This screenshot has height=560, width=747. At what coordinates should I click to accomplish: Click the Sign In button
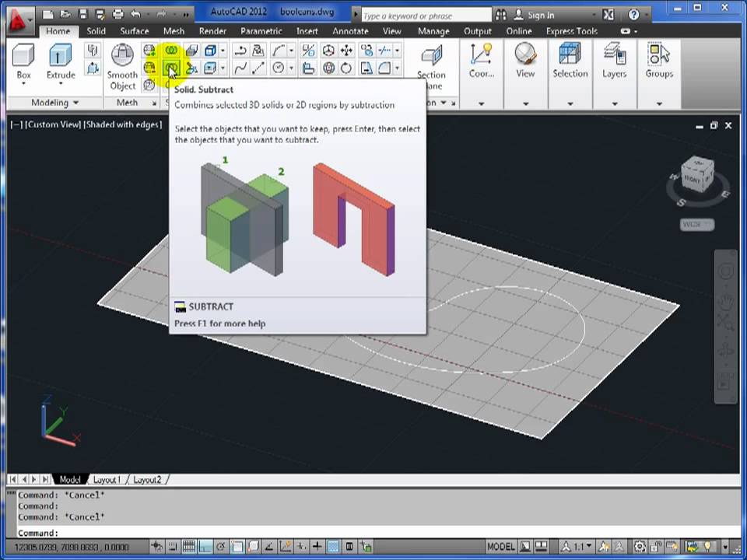click(x=534, y=15)
